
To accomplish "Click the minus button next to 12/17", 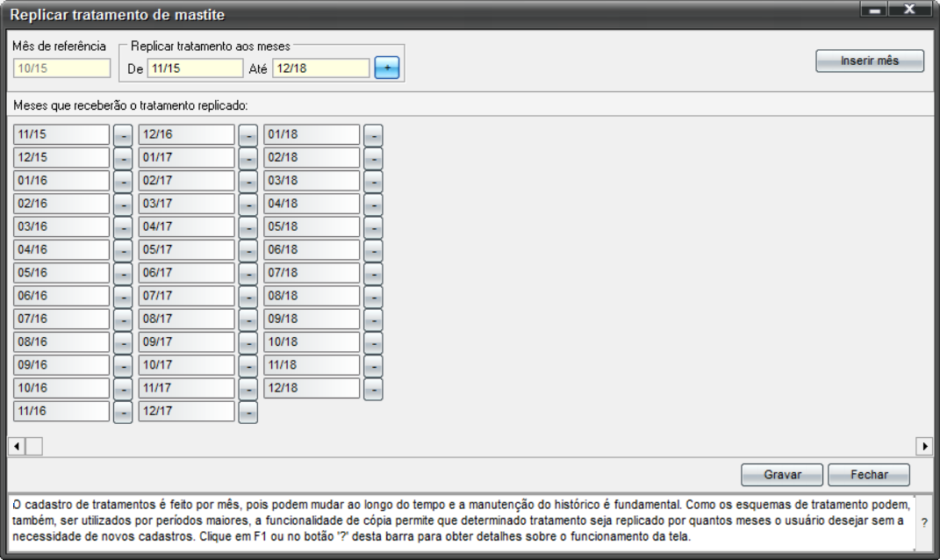I will point(248,412).
